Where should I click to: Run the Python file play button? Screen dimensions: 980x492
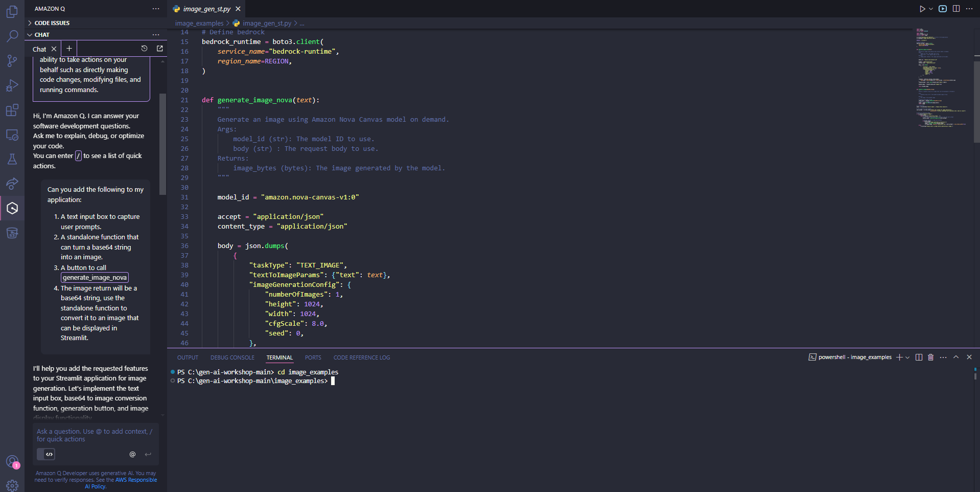pos(922,9)
